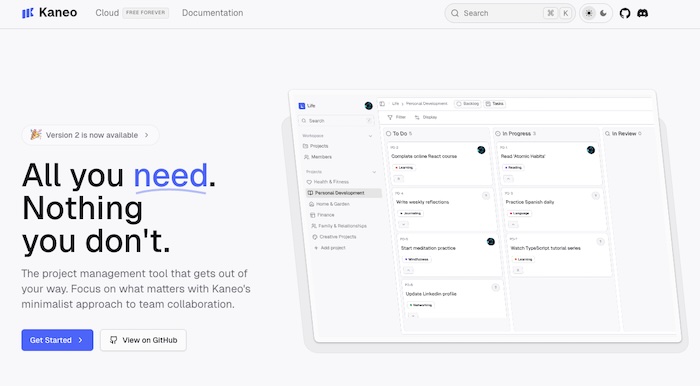Open 'Watch TypeScript tutorial series' card
700x386 pixels.
[x=558, y=254]
